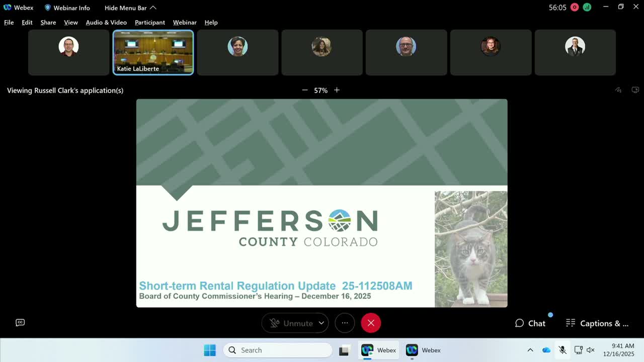Zoom in shared content with plus button
Image resolution: width=644 pixels, height=362 pixels.
click(337, 90)
